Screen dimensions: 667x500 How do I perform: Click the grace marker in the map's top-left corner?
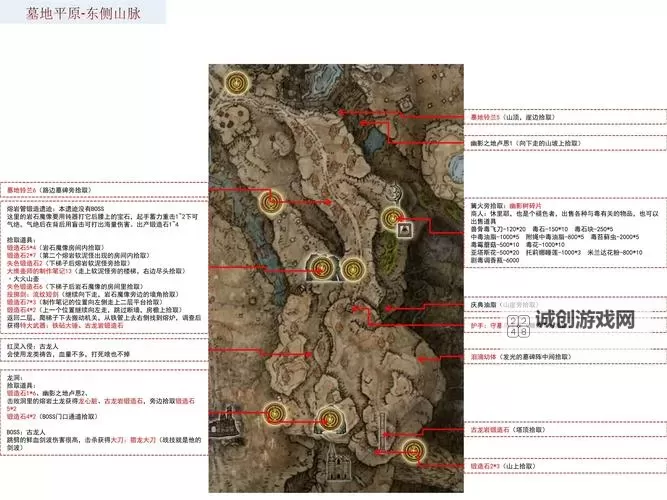coord(236,83)
